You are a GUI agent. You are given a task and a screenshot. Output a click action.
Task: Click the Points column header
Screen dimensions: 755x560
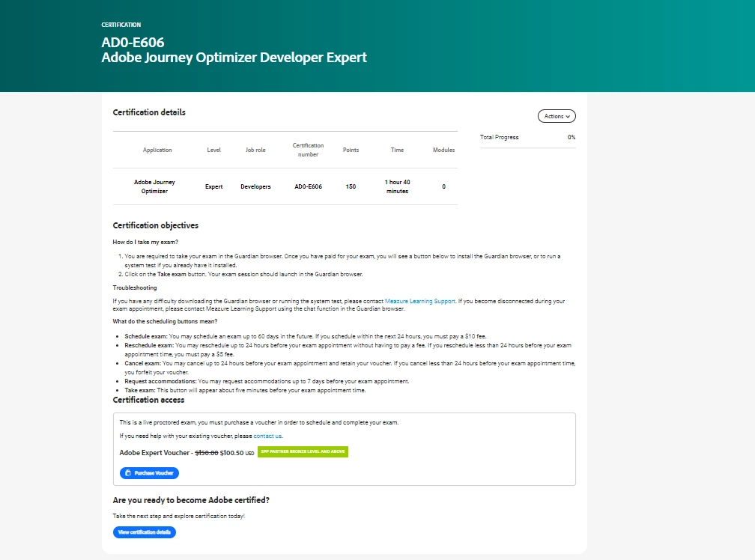351,150
